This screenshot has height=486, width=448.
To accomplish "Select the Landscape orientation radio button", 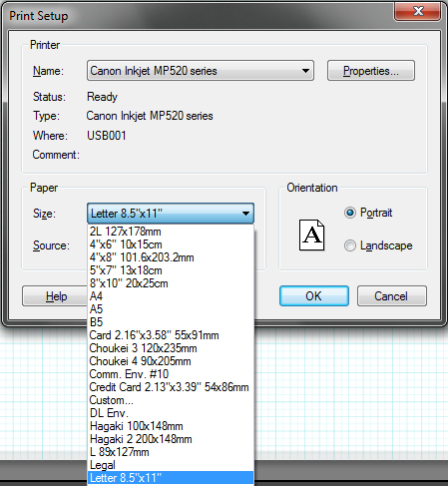I will (x=350, y=245).
